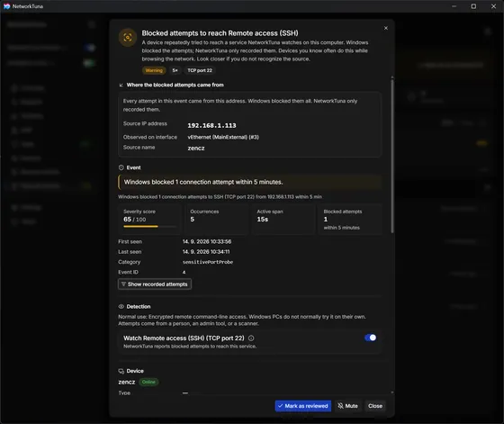This screenshot has height=424, width=504.
Task: Click the clock icon next to Event
Action: click(x=121, y=167)
